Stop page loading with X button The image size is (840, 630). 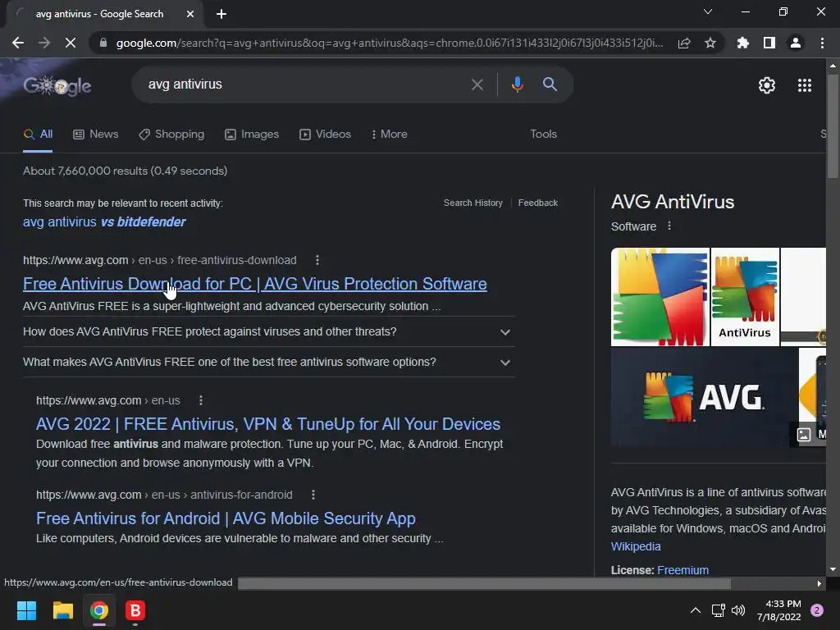pos(71,43)
